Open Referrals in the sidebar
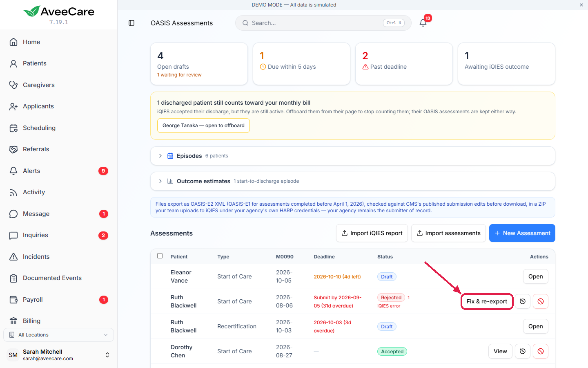Screen dimensions: 588x368 pyautogui.click(x=58, y=149)
